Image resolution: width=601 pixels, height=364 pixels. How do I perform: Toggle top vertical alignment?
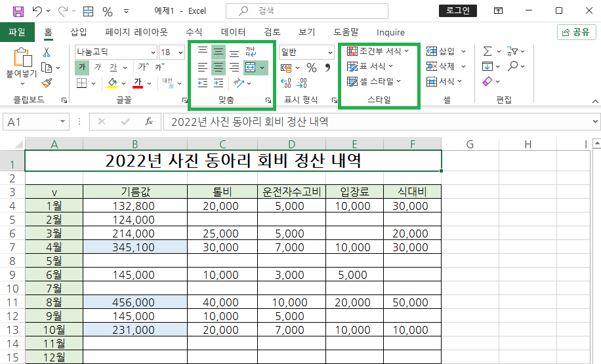[x=203, y=51]
